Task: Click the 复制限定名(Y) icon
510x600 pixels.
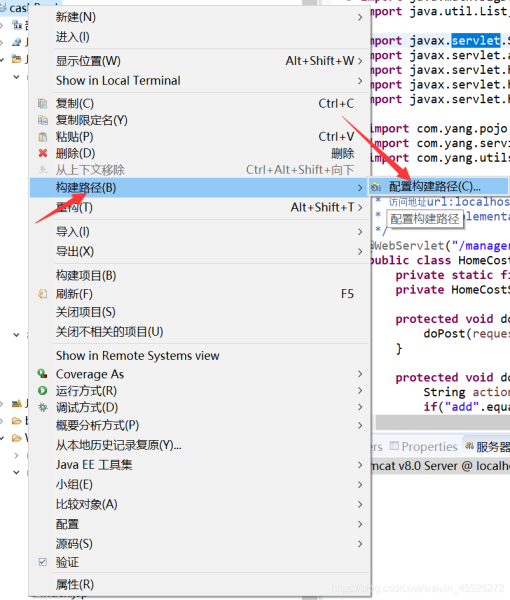Action: [x=42, y=120]
